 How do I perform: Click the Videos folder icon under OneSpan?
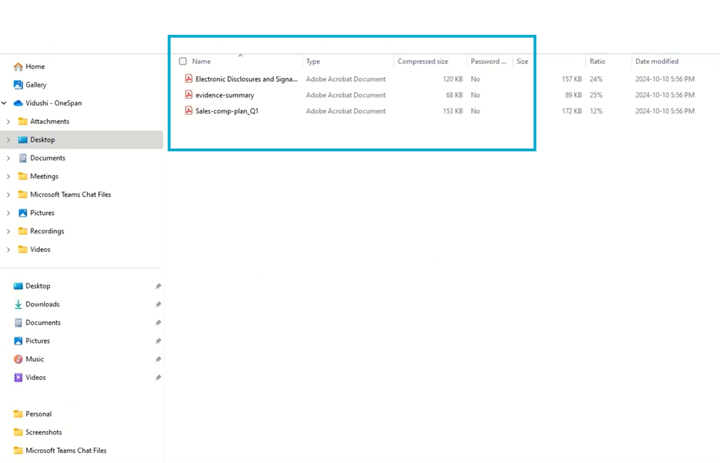pyautogui.click(x=22, y=249)
